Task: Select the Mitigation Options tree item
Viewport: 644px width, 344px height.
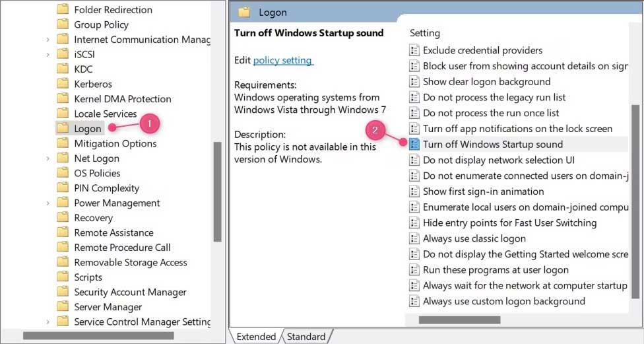Action: (115, 143)
